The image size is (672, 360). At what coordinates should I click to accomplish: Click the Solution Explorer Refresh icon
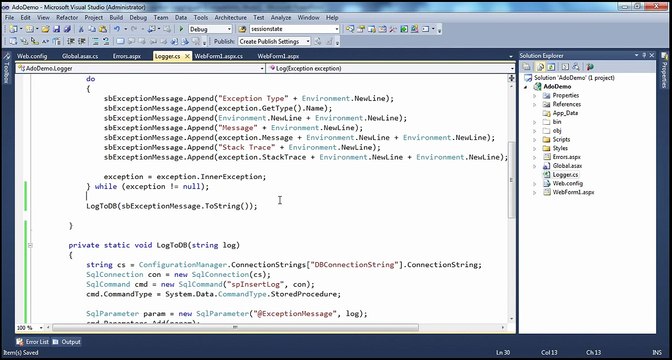pos(551,67)
